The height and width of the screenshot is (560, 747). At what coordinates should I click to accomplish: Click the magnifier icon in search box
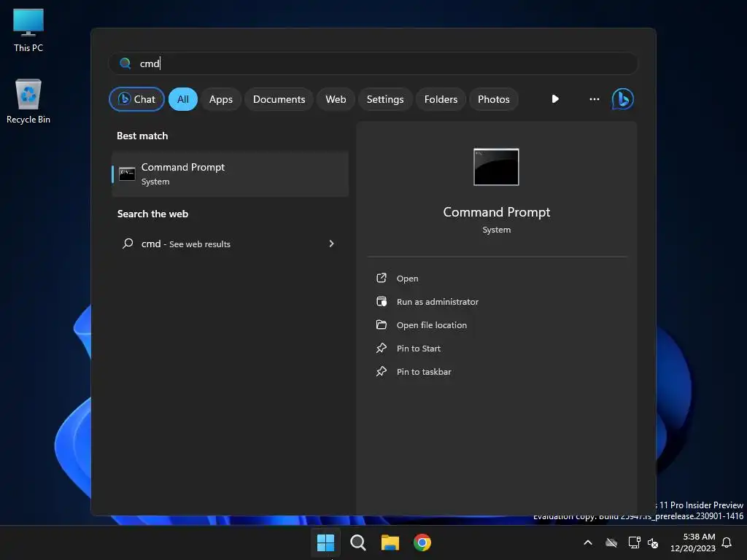click(x=125, y=63)
